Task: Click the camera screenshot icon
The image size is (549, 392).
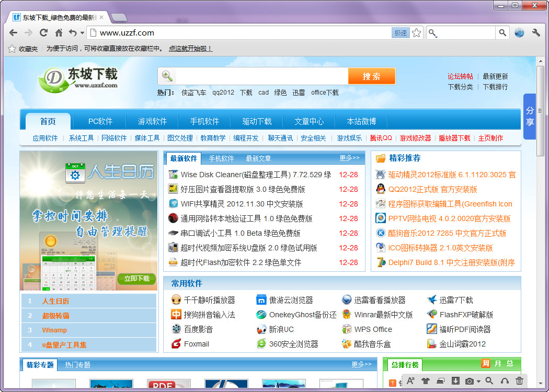Action: point(470,381)
